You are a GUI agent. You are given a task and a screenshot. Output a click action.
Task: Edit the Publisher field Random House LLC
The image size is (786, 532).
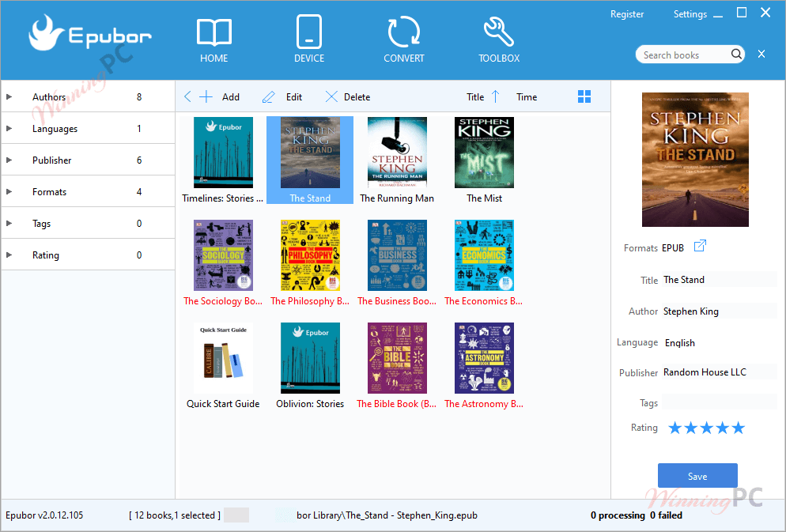720,372
